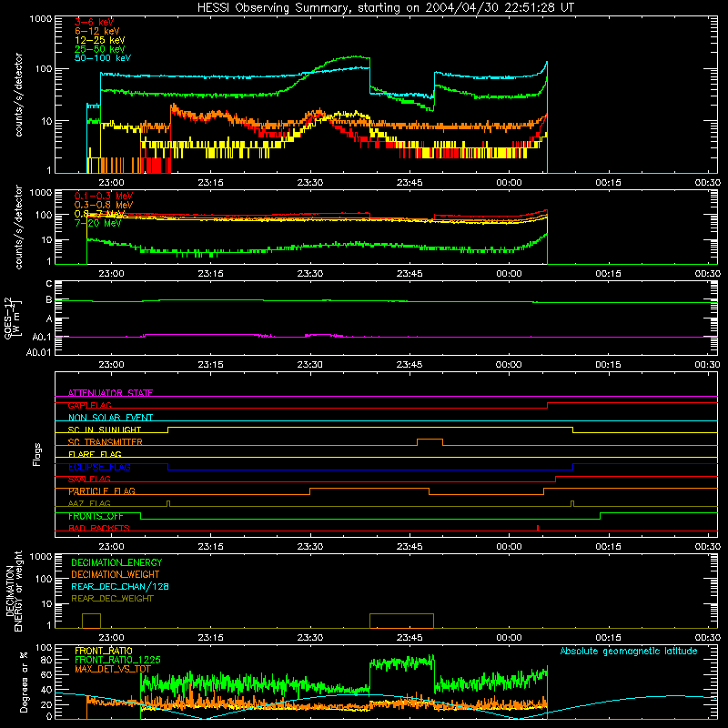Click Absolute geomagnetic latitude label

tap(629, 651)
